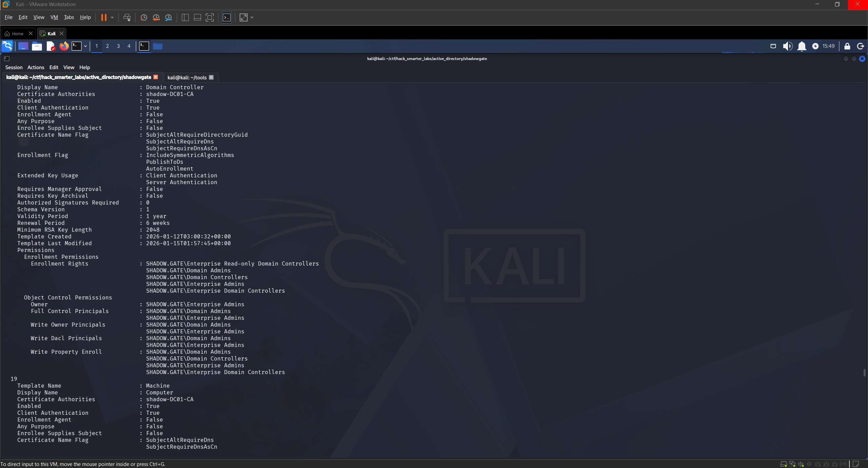The width and height of the screenshot is (868, 468).
Task: Click the VMware network adapter status icon
Action: tap(792, 464)
